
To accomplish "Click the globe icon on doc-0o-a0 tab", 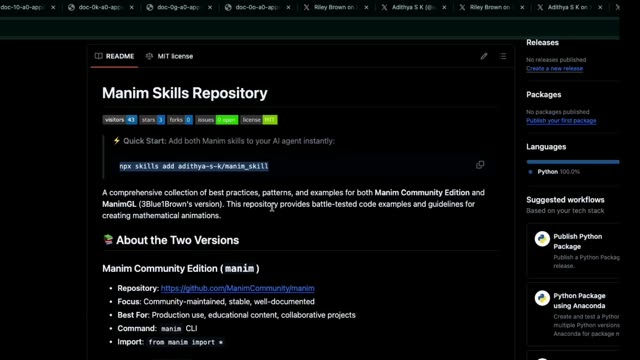I will pos(228,7).
